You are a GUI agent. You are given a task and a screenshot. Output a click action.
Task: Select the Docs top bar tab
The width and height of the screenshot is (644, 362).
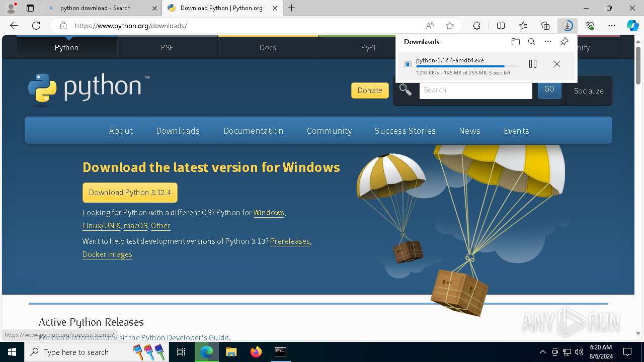pyautogui.click(x=268, y=47)
